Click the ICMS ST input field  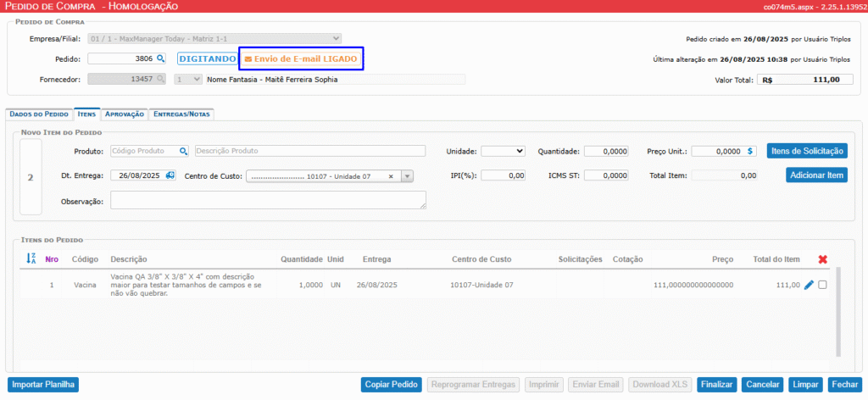tap(605, 175)
